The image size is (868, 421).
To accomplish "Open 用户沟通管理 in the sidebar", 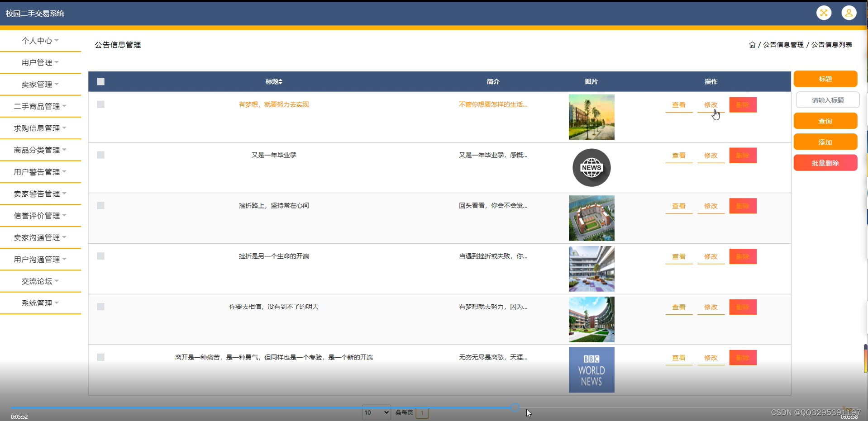I will click(x=40, y=259).
